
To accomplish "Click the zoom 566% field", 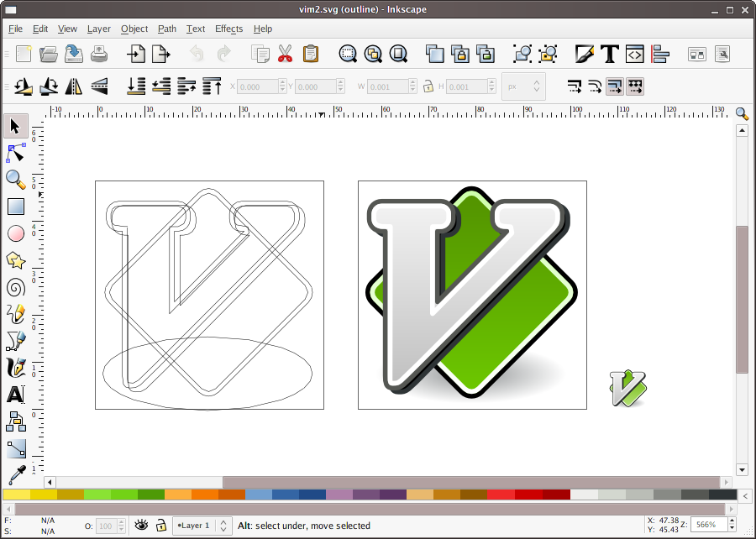I will click(x=709, y=525).
